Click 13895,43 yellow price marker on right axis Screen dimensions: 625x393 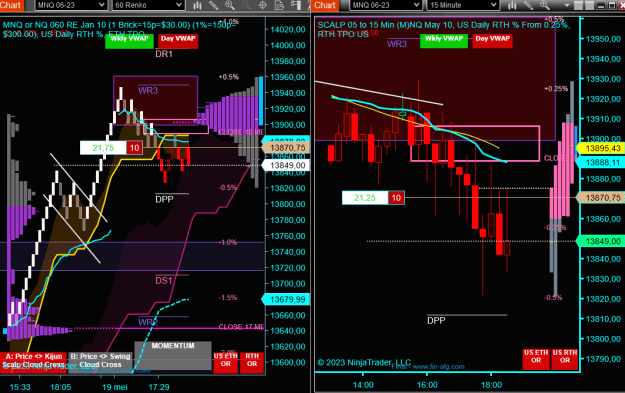tap(602, 148)
